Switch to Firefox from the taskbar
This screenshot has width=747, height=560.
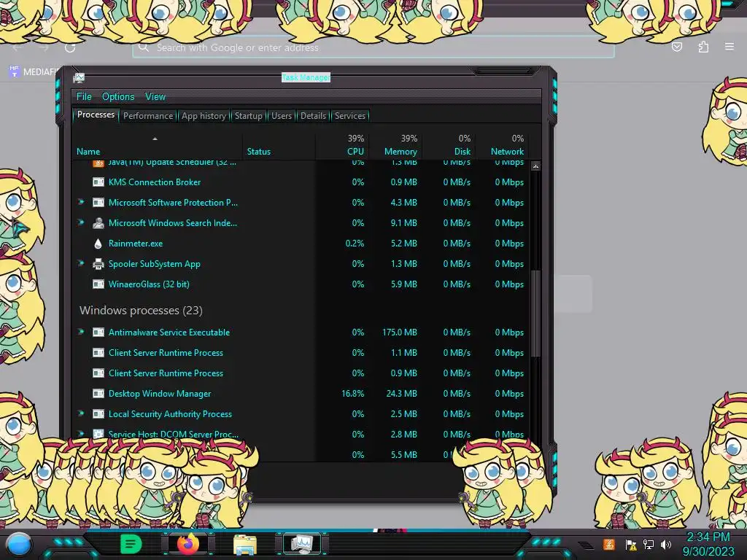[x=188, y=544]
